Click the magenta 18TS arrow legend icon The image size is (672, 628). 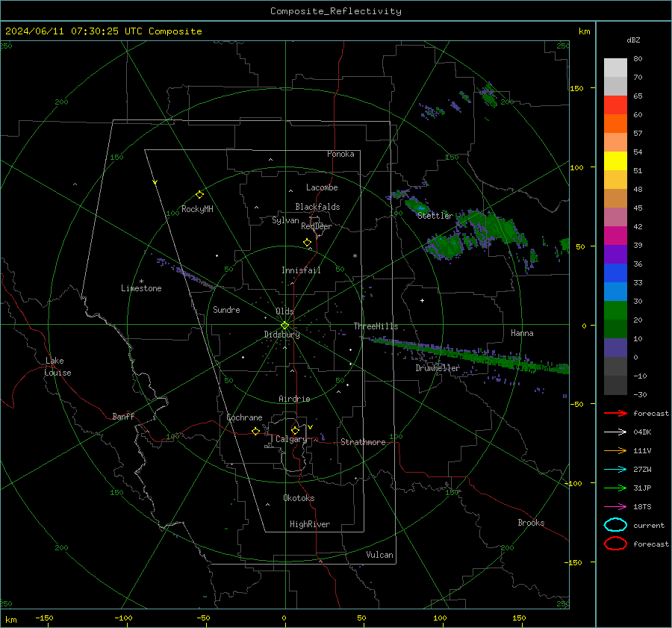click(615, 507)
